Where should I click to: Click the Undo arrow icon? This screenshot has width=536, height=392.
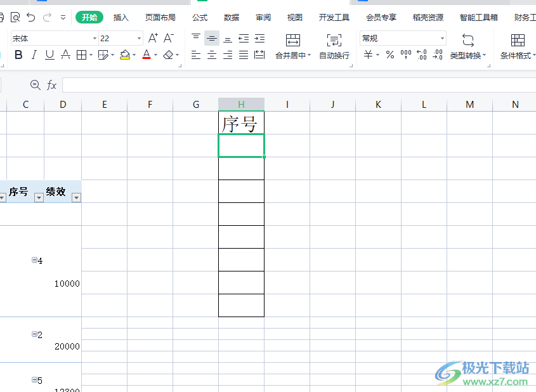coord(31,17)
